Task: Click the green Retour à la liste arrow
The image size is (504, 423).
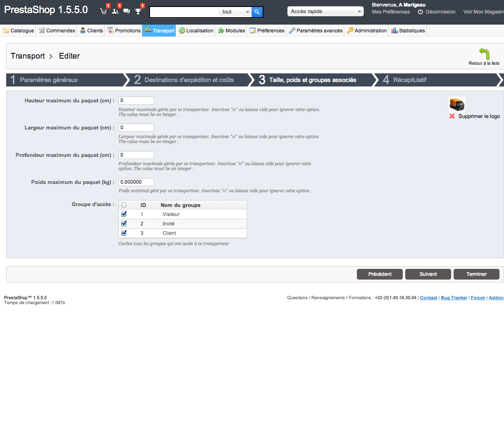Action: coord(484,54)
